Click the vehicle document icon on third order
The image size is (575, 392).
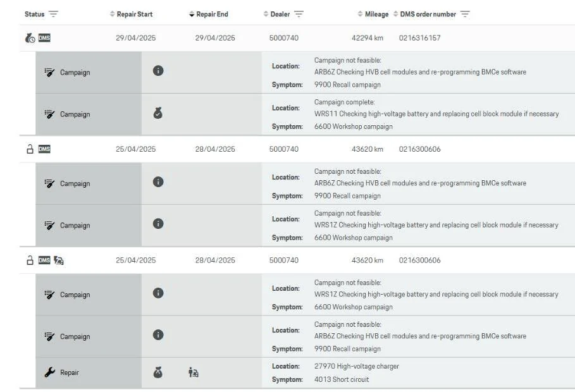59,260
